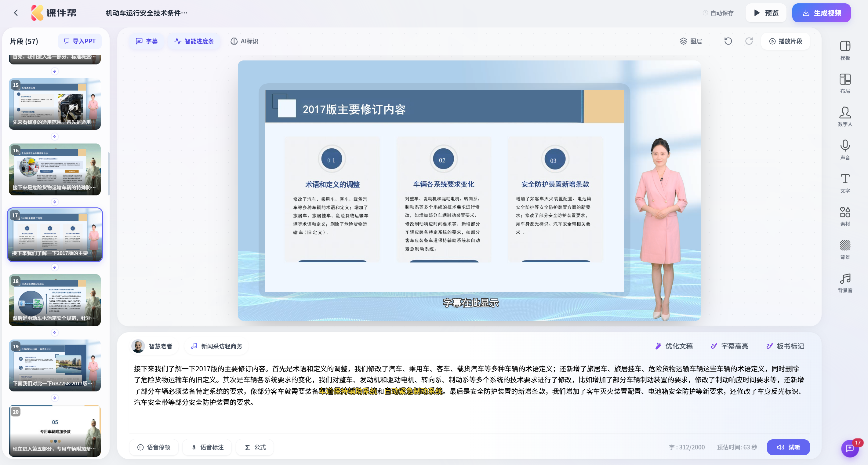Screen dimensions: 868x465
Task: Click 板书标记 board marking
Action: [x=785, y=346]
